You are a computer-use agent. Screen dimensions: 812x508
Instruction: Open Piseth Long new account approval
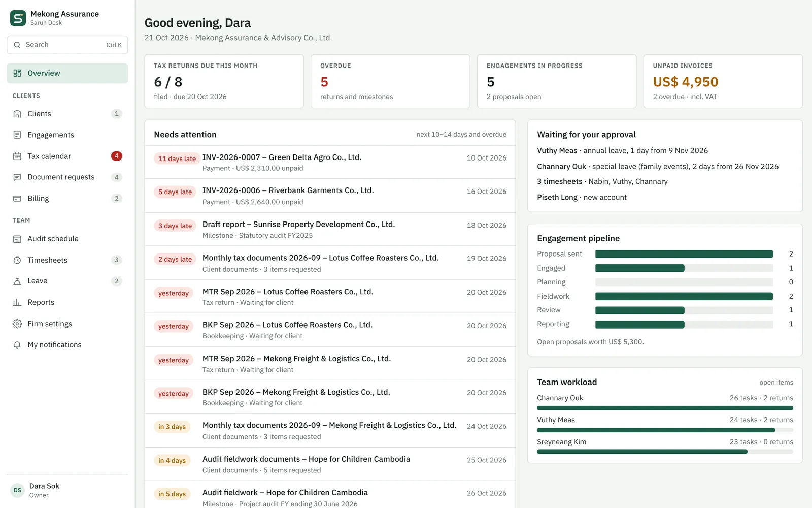(582, 198)
